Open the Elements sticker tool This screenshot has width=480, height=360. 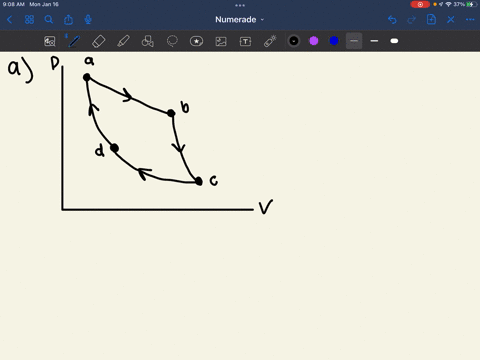tap(196, 41)
